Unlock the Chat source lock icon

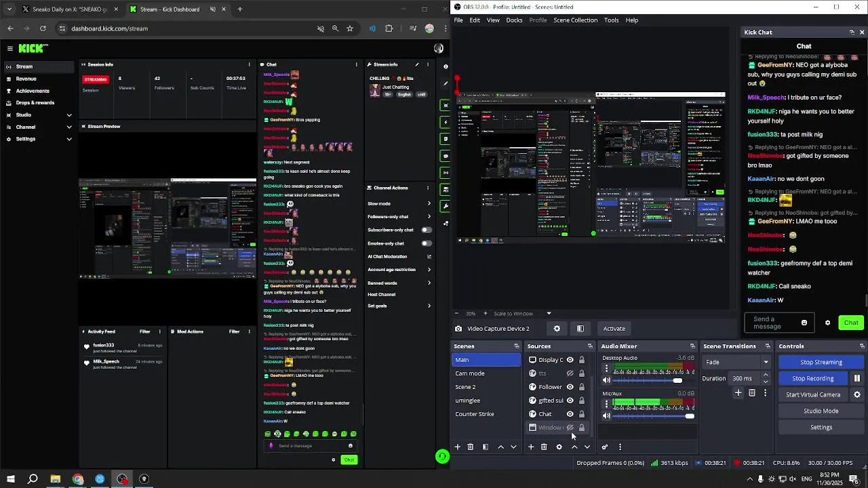(582, 414)
